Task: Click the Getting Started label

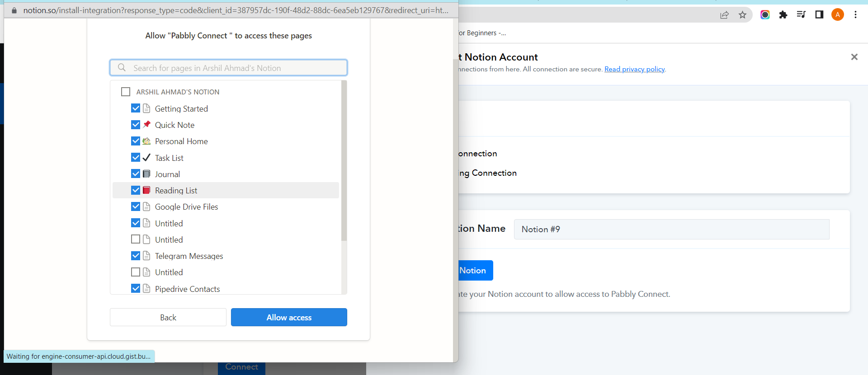Action: (x=181, y=109)
